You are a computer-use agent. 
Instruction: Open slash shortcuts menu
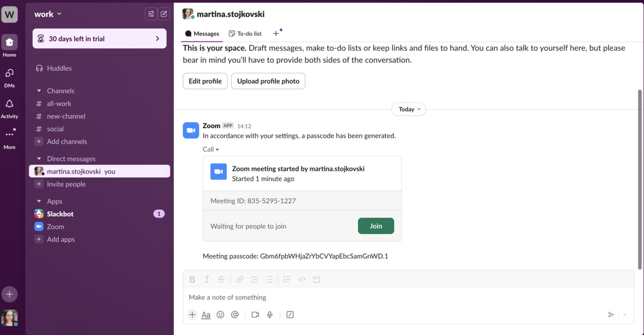[290, 315]
